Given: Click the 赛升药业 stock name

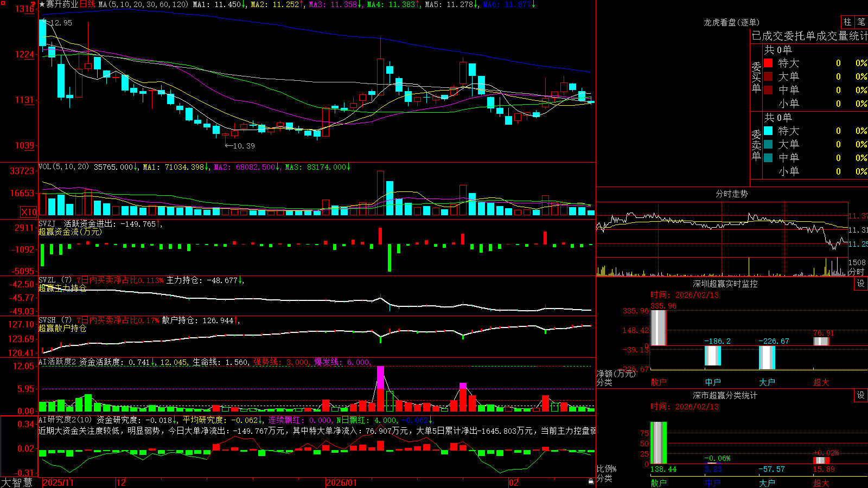Looking at the screenshot, I should (x=62, y=4).
